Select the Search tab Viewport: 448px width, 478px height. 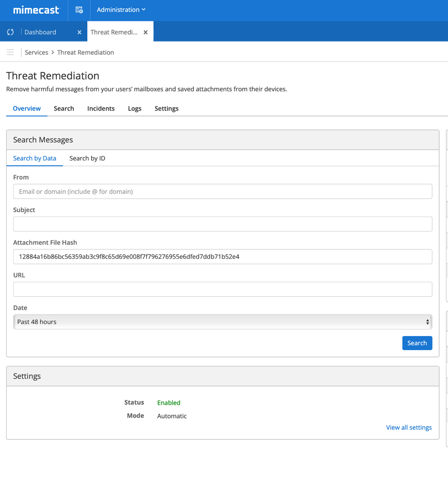click(64, 109)
